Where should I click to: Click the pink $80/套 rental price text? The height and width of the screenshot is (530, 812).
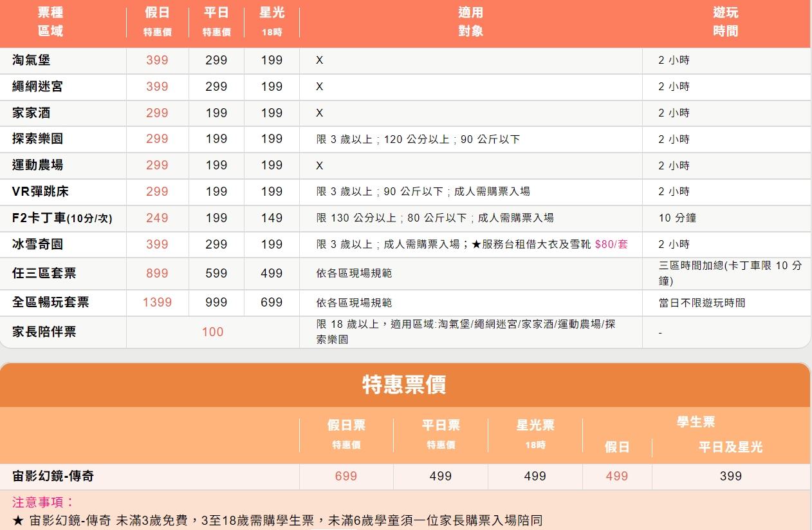click(611, 244)
